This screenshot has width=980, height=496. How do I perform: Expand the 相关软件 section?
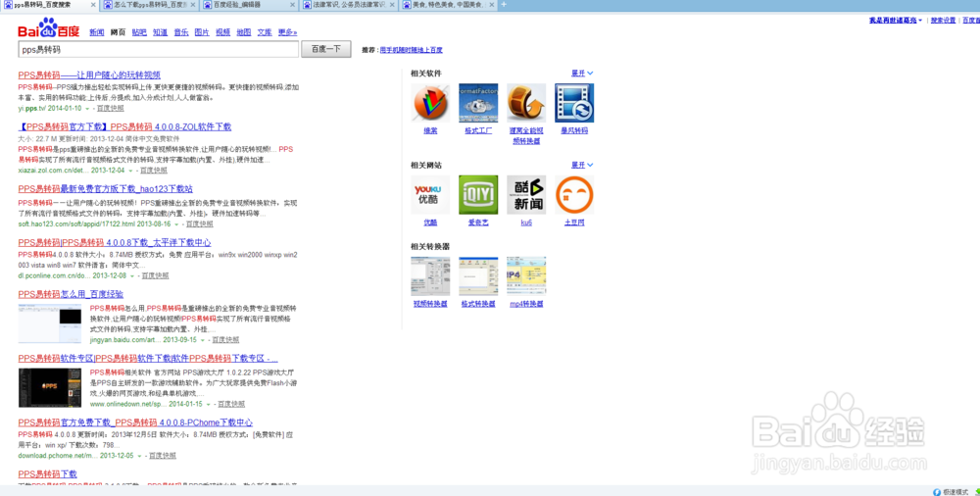[x=582, y=74]
